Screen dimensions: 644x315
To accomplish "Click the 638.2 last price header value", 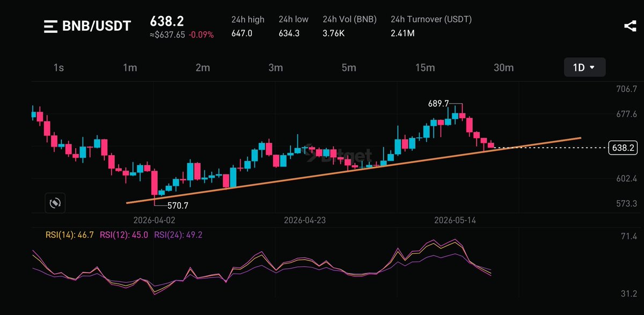I will click(167, 21).
